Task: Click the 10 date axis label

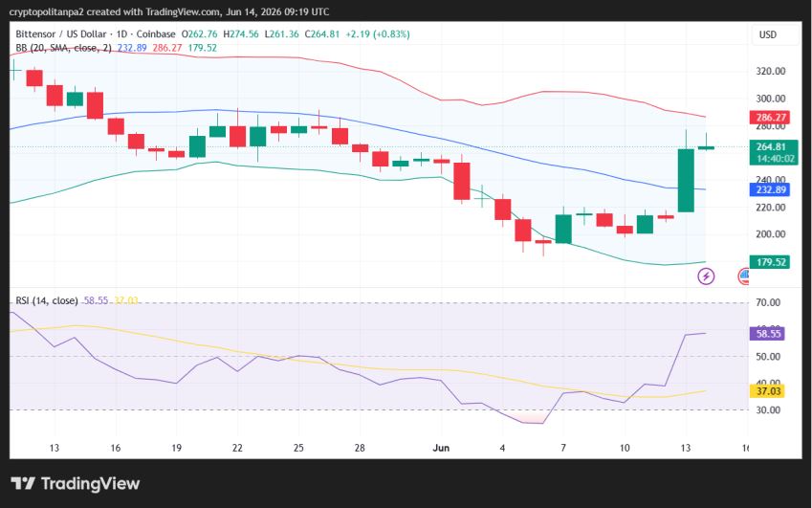Action: 625,448
